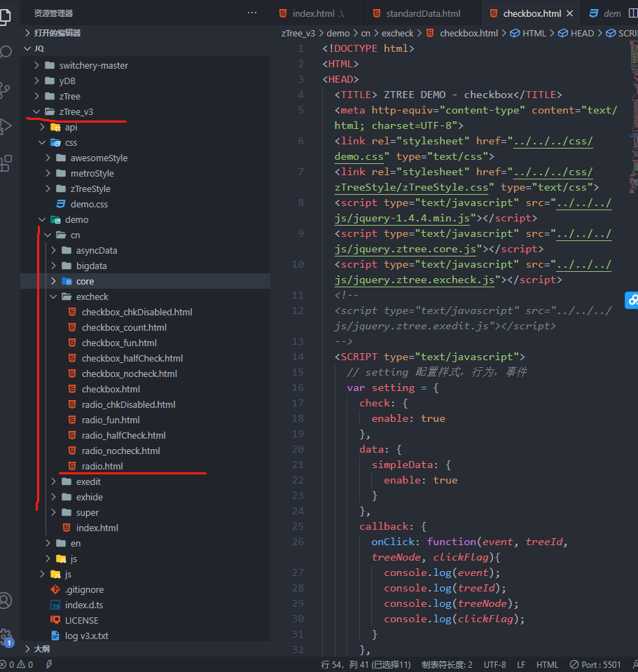Image resolution: width=638 pixels, height=672 pixels.
Task: Click the lightning status bar icon
Action: pyautogui.click(x=49, y=664)
